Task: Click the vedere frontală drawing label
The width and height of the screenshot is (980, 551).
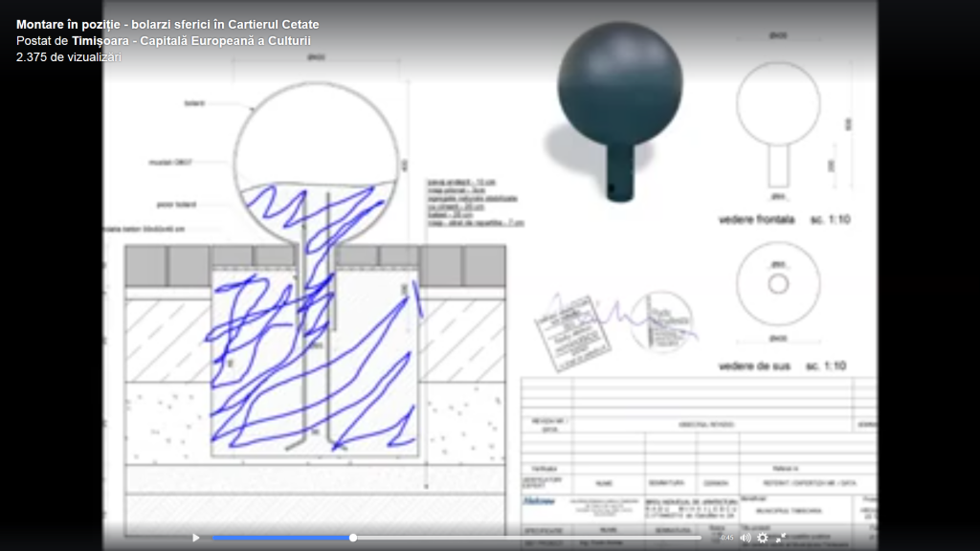Action: [756, 220]
